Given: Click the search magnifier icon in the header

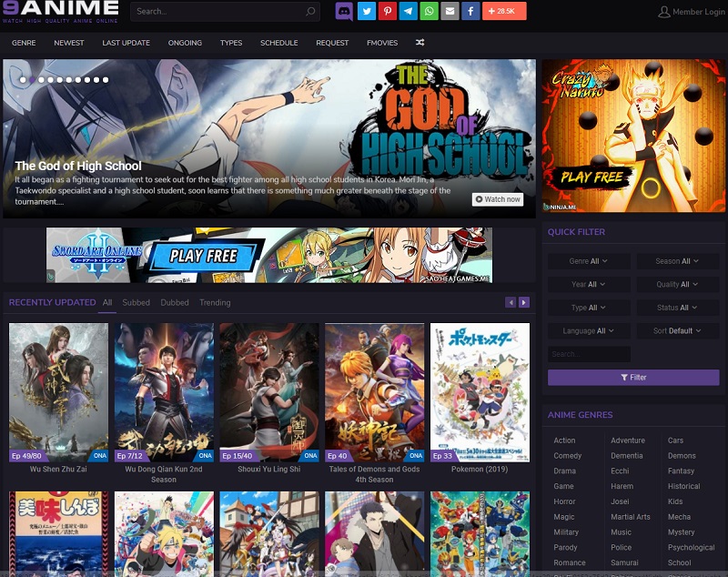Looking at the screenshot, I should pyautogui.click(x=309, y=12).
